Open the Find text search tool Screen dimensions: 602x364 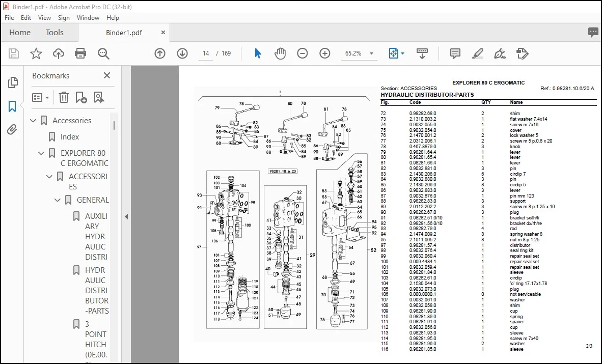pyautogui.click(x=103, y=53)
